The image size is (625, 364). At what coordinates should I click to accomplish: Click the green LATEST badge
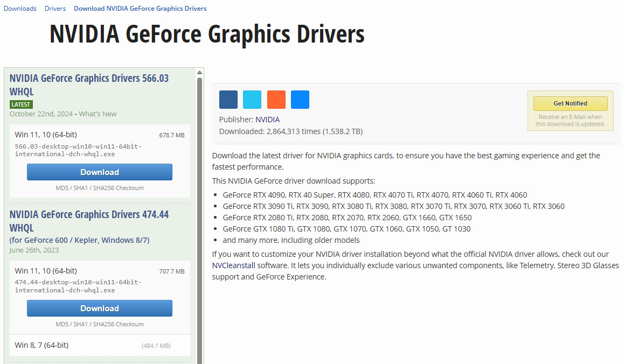[x=21, y=104]
